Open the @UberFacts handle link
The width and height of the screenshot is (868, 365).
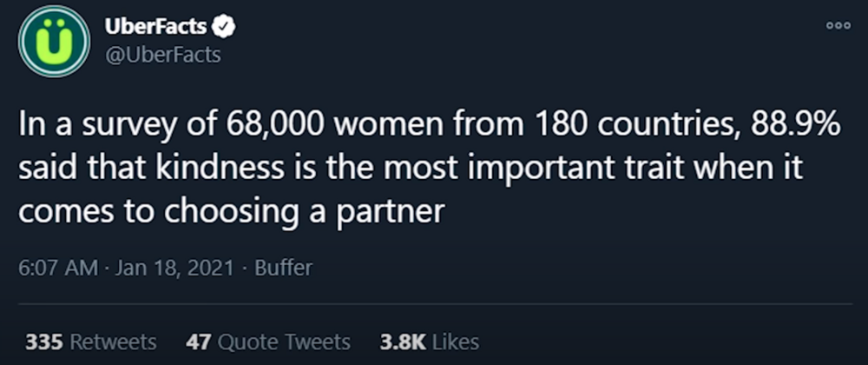coord(163,56)
